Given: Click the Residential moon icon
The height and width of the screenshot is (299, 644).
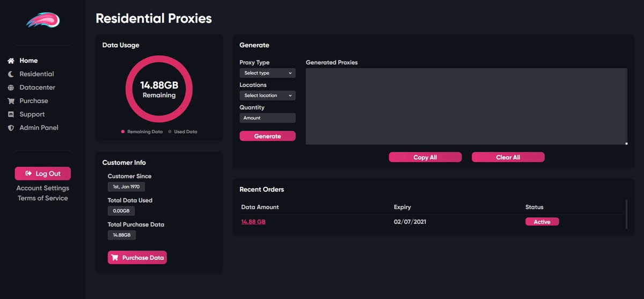Looking at the screenshot, I should pyautogui.click(x=11, y=74).
